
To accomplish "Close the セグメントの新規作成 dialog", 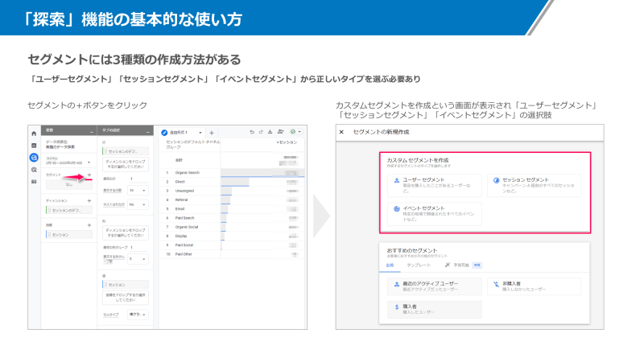I will pos(341,132).
